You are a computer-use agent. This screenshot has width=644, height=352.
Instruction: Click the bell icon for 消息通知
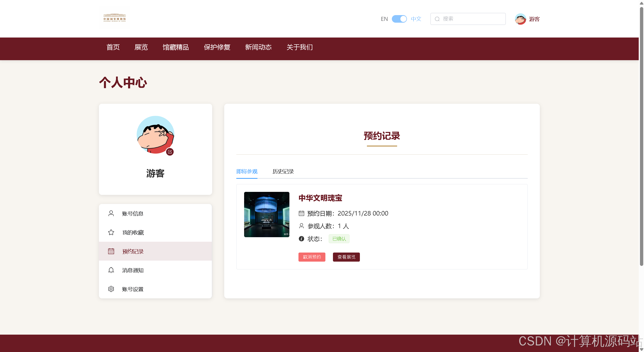click(x=111, y=270)
